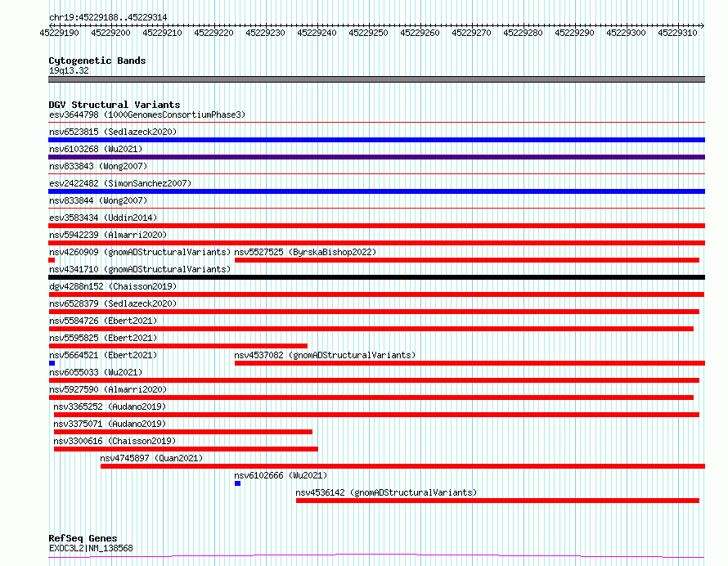Click the nsv6055033 (Wu2021) label
The height and width of the screenshot is (566, 728).
click(x=96, y=372)
